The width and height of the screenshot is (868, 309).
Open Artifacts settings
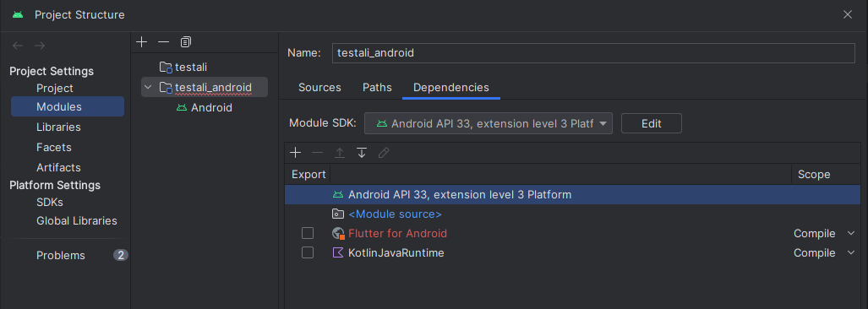(58, 167)
